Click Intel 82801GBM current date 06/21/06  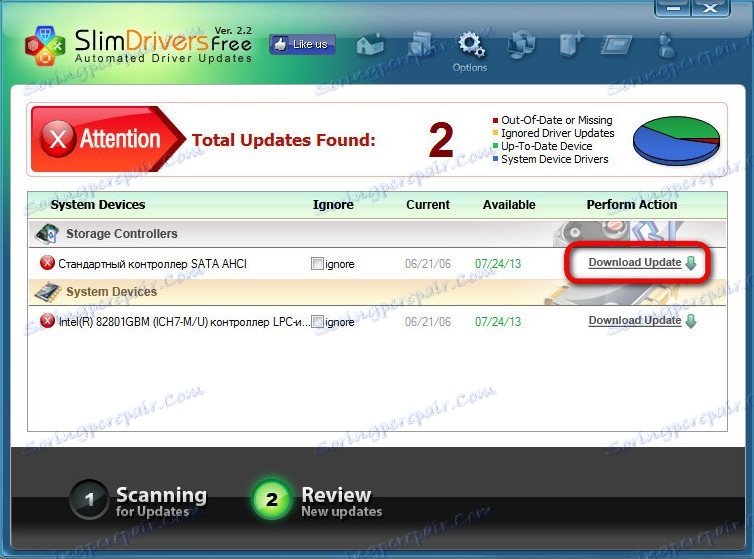point(428,322)
